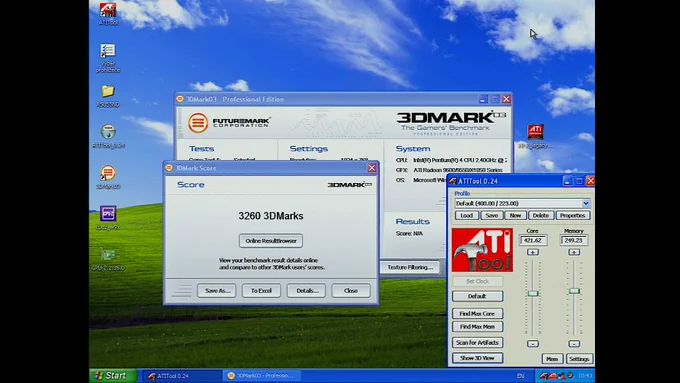Click the Core clock value field
680x383 pixels.
533,240
